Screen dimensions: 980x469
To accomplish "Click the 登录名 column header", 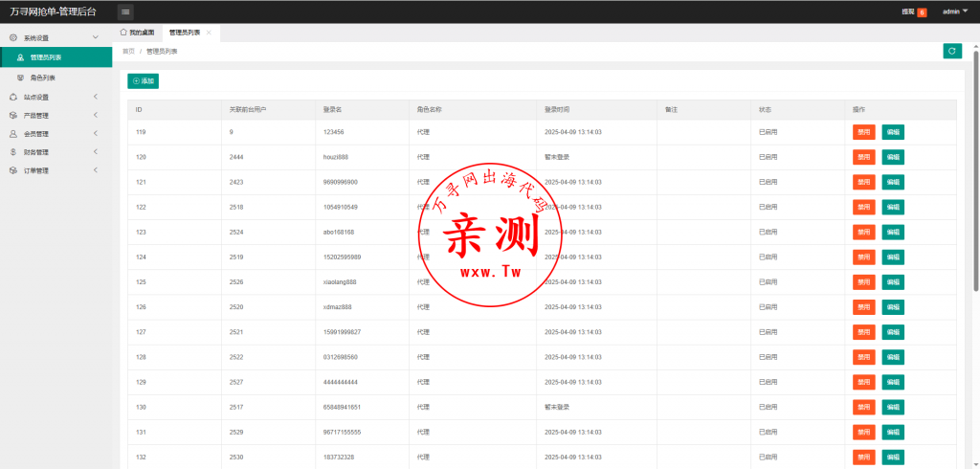I will pos(363,109).
